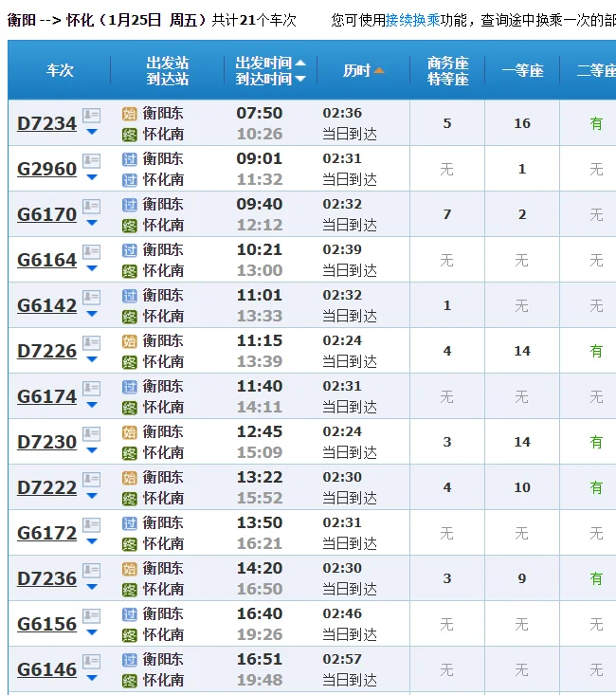Sort trains by 历时 duration header

[363, 71]
